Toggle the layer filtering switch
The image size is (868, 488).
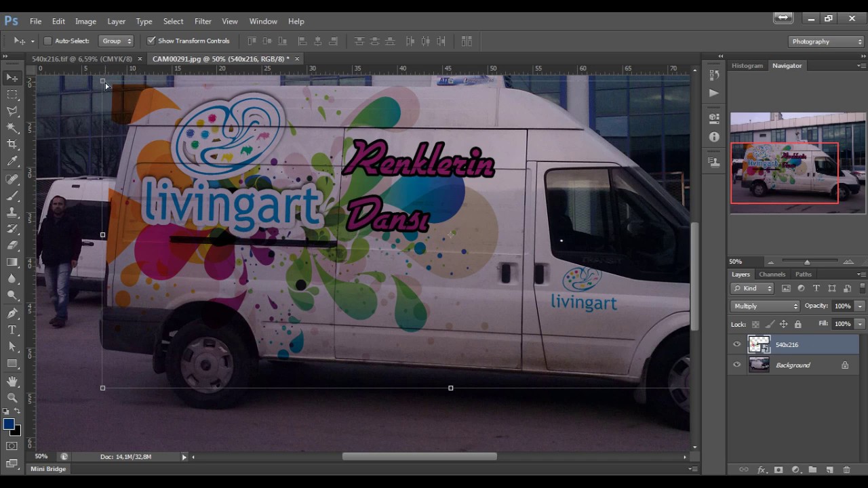pyautogui.click(x=862, y=288)
